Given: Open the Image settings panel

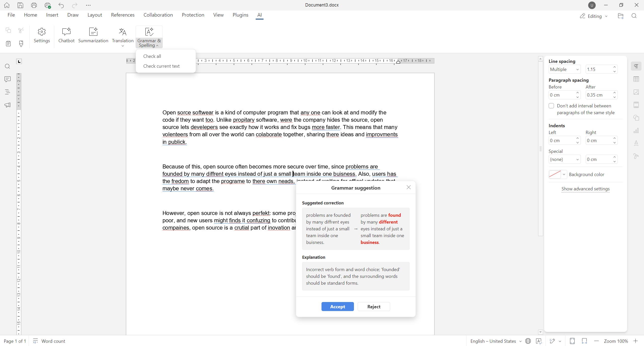Looking at the screenshot, I should point(636,92).
